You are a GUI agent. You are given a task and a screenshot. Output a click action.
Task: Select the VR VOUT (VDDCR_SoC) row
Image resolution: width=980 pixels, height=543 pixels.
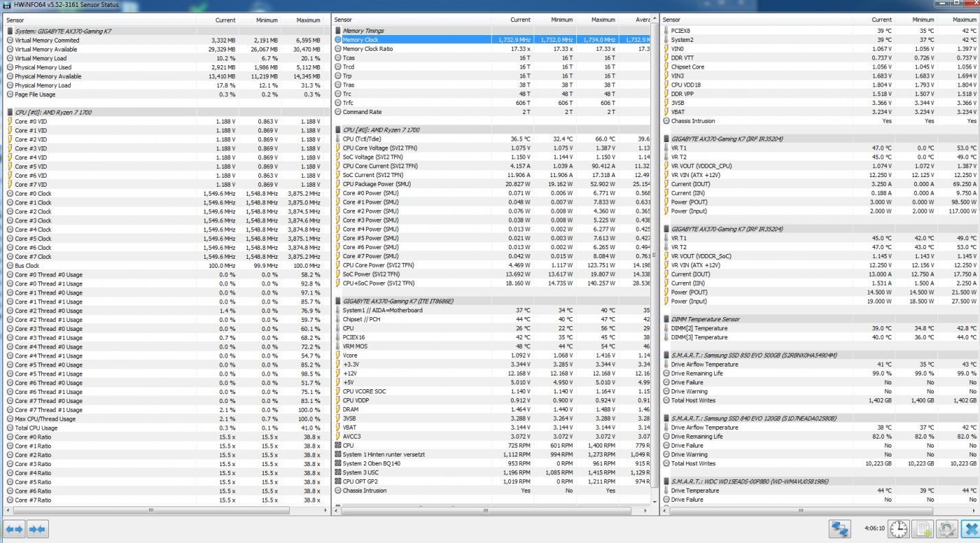821,256
